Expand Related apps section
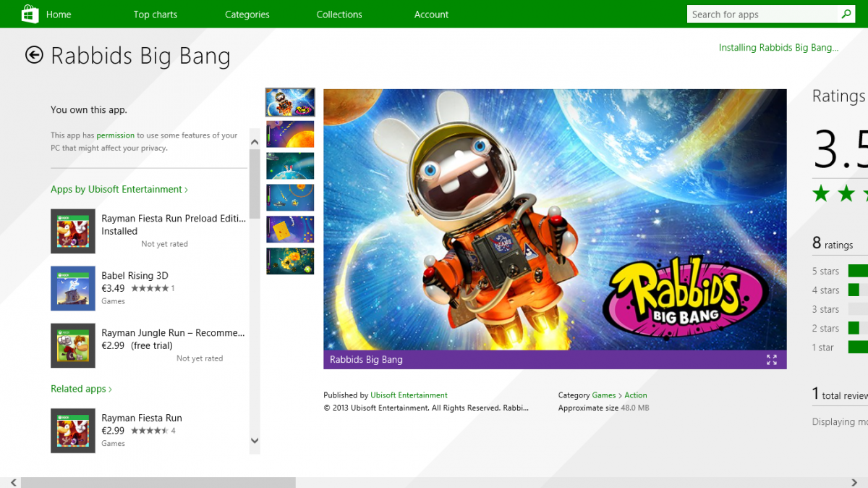Screen dimensions: 868x488 tap(81, 389)
